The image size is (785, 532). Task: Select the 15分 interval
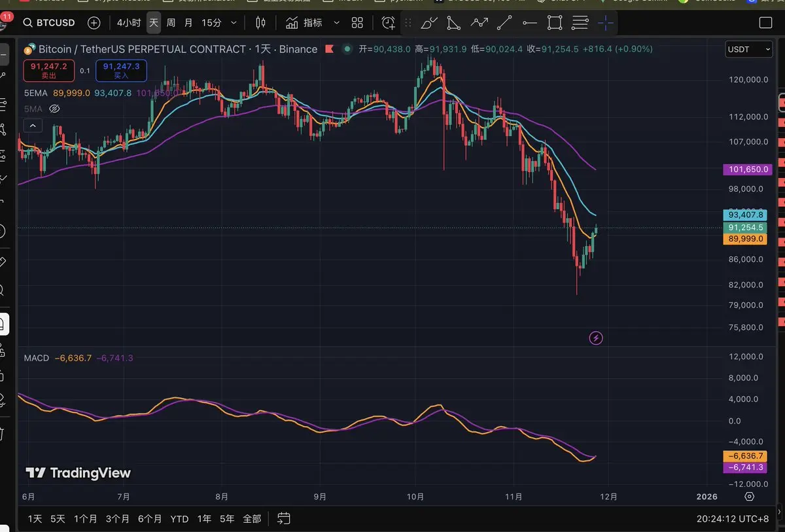[x=211, y=23]
